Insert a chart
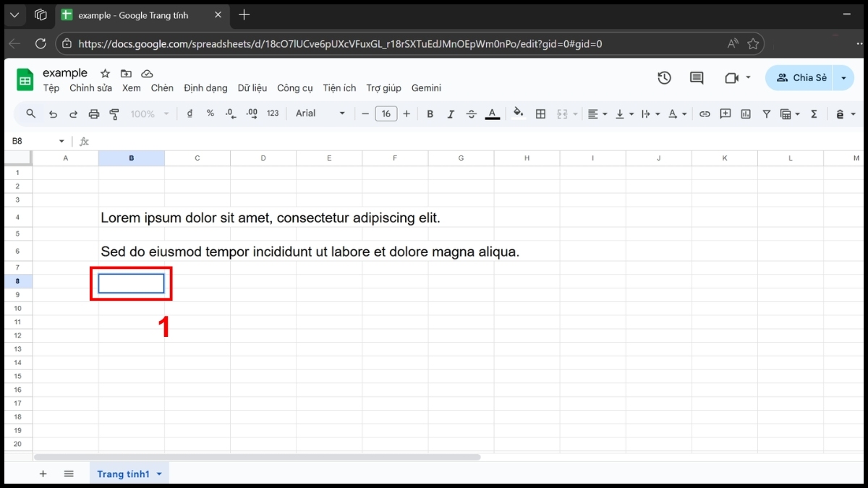Viewport: 868px width, 488px height. pos(746,114)
